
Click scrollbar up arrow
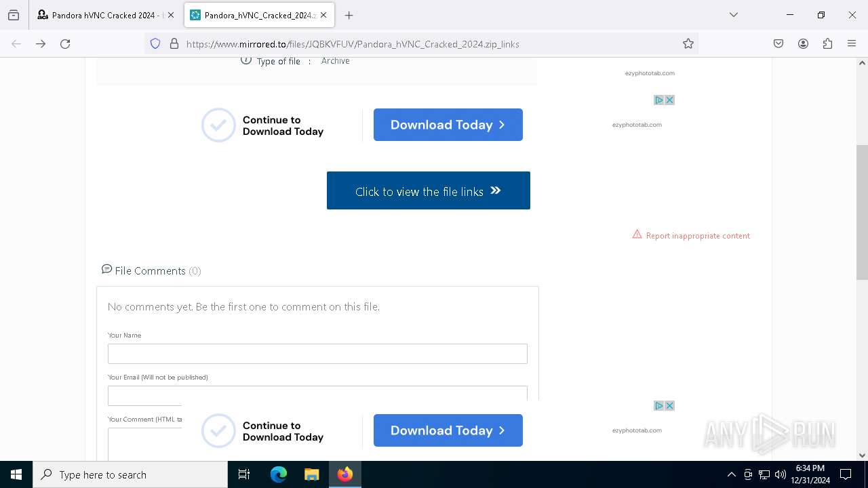[x=862, y=63]
